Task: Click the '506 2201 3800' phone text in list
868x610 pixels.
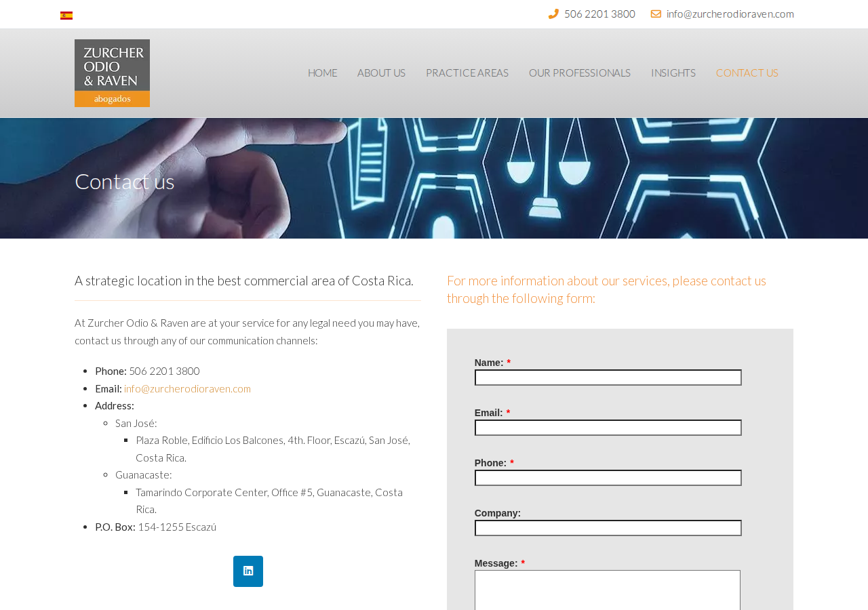Action: (164, 371)
